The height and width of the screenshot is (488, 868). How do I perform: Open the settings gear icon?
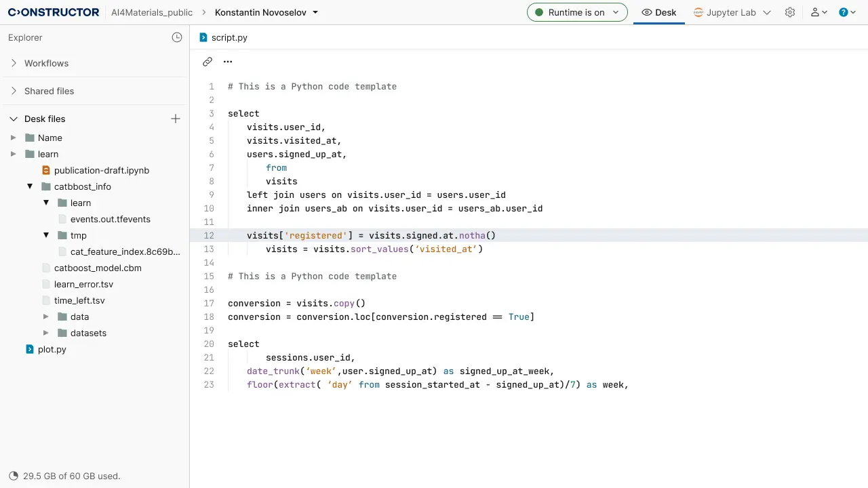(x=790, y=12)
